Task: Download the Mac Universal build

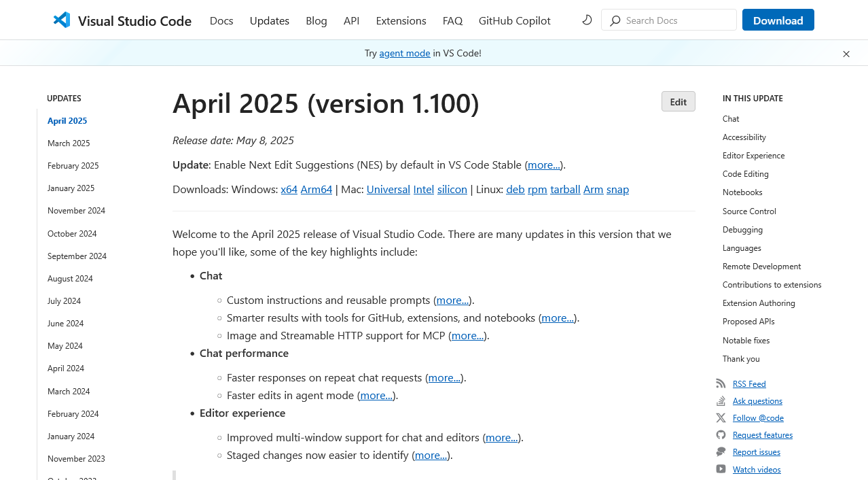Action: [x=388, y=190]
